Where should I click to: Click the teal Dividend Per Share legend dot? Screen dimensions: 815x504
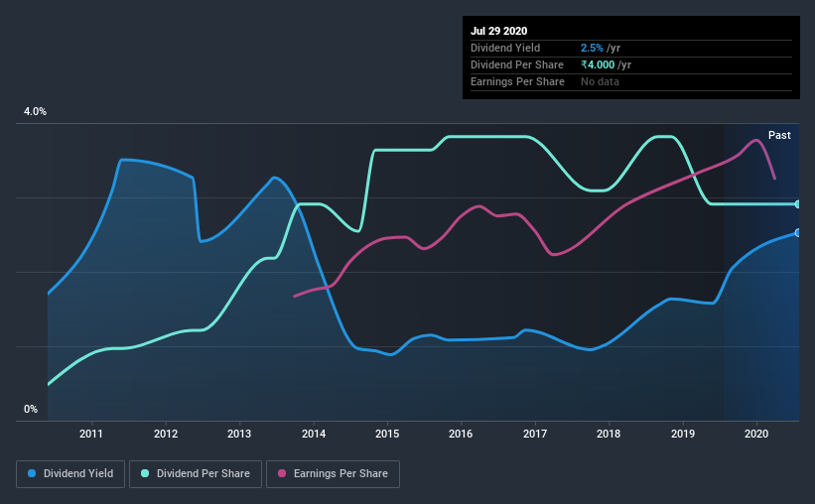point(145,473)
